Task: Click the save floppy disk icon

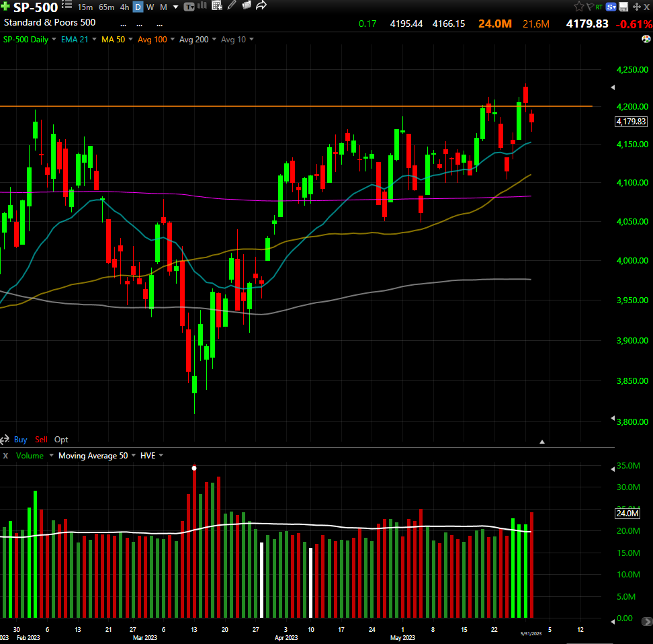Action: [623, 7]
